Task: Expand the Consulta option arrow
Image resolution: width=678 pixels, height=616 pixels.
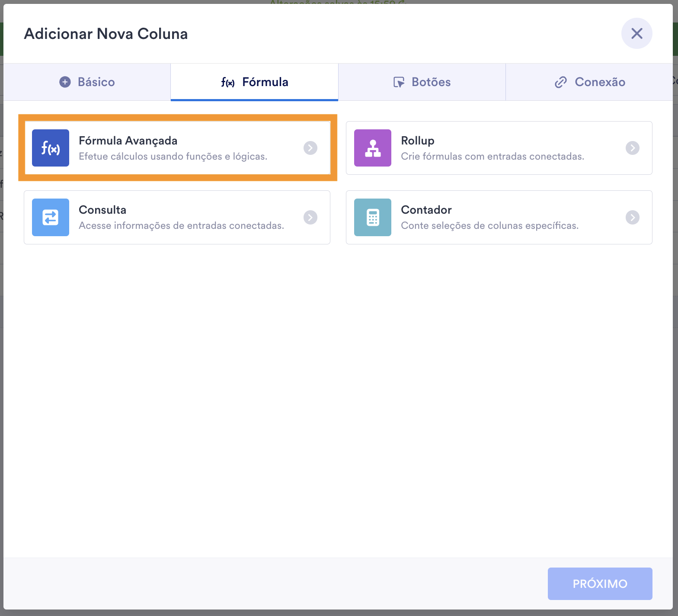Action: (310, 217)
